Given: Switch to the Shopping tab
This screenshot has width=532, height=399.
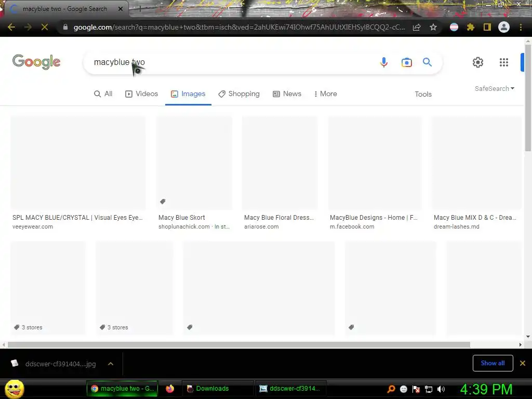Looking at the screenshot, I should (239, 94).
